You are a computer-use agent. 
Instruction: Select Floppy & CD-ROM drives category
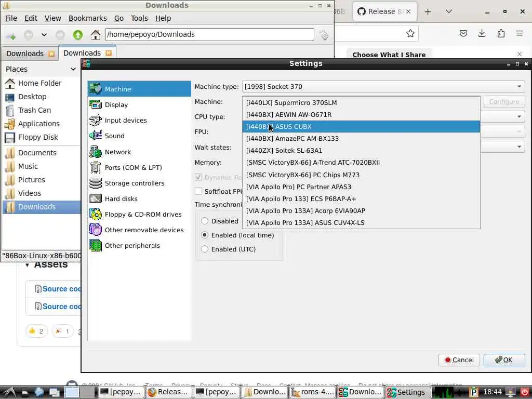pyautogui.click(x=139, y=214)
